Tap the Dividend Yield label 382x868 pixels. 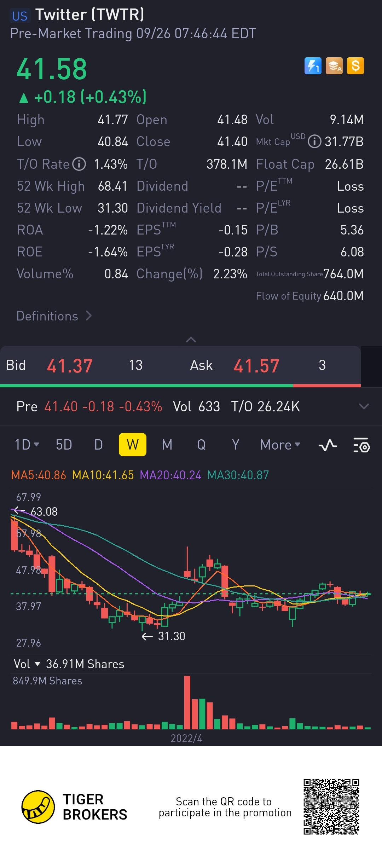point(179,208)
